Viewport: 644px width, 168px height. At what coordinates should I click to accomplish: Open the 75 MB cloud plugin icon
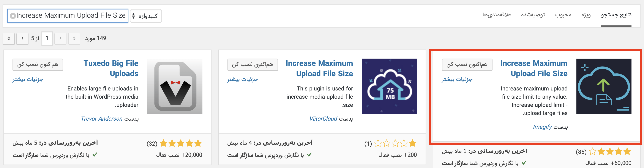point(389,86)
